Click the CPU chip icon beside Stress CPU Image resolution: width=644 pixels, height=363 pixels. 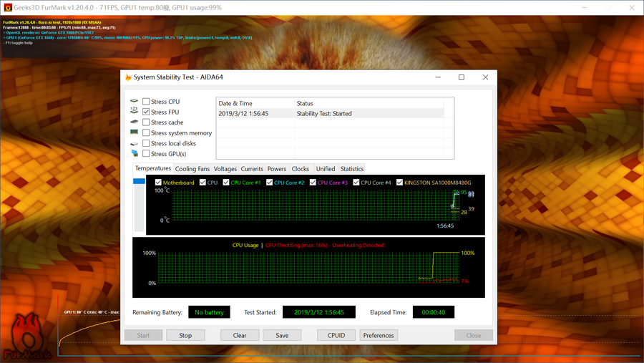[x=134, y=102]
